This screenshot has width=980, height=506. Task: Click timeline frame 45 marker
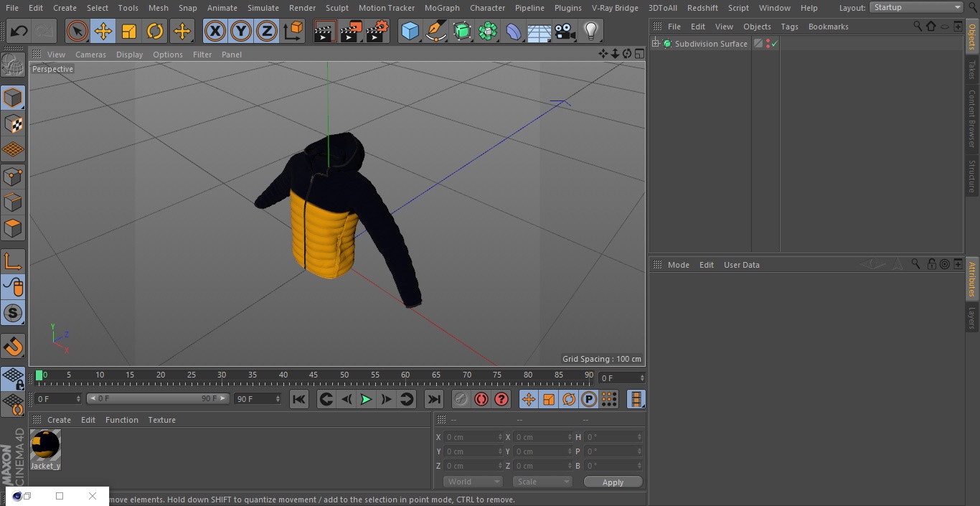(x=314, y=375)
